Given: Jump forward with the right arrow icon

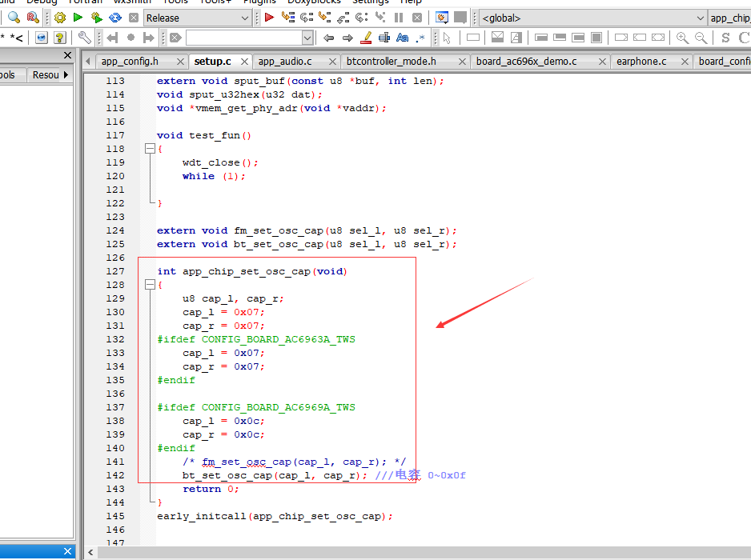Looking at the screenshot, I should coord(149,38).
